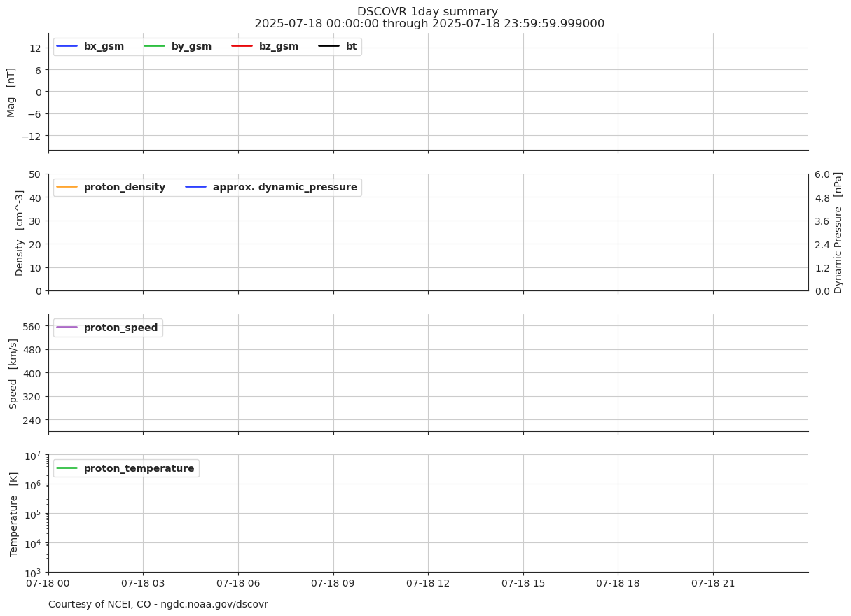This screenshot has height=616, width=851.
Task: Click the proton_temperature legend label
Action: [x=139, y=469]
